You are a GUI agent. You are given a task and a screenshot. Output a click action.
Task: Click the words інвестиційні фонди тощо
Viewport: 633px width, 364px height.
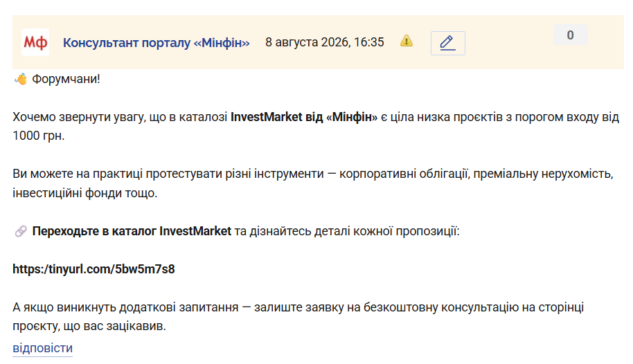click(84, 193)
